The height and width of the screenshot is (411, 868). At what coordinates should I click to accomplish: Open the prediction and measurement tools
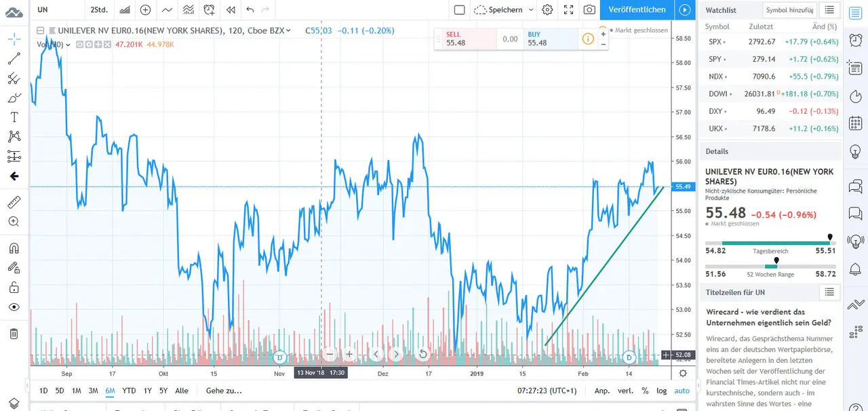click(14, 157)
